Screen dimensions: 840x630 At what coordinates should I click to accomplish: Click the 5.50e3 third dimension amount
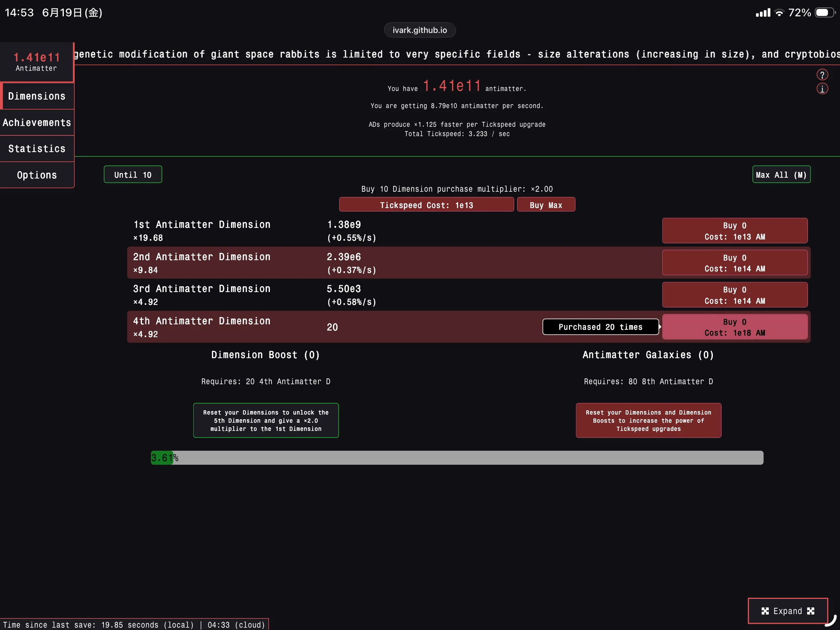pos(344,289)
